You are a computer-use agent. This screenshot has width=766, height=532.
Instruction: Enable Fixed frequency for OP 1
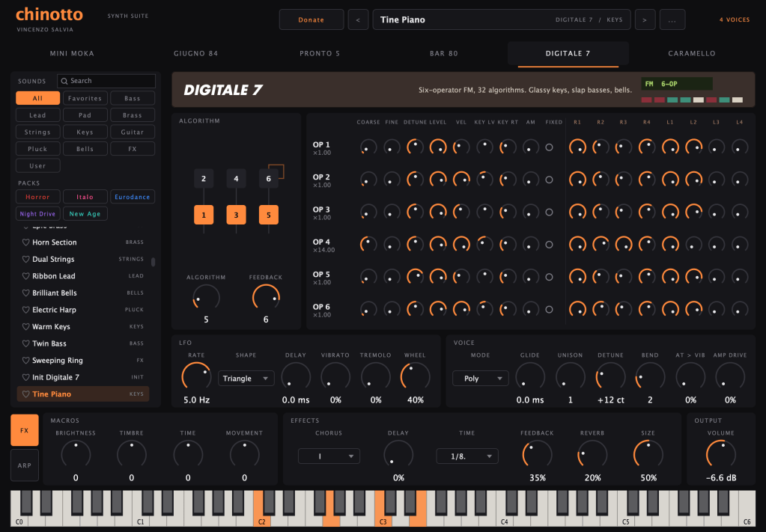[549, 147]
